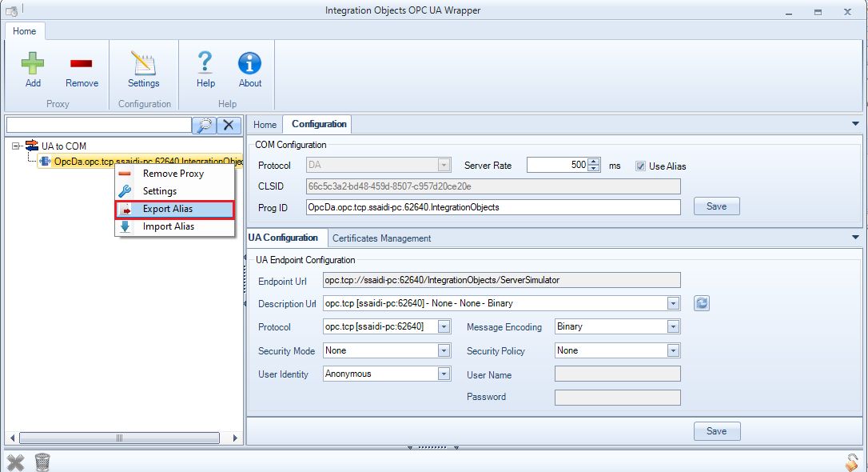
Task: Open the Certificates Management tab
Action: 381,238
